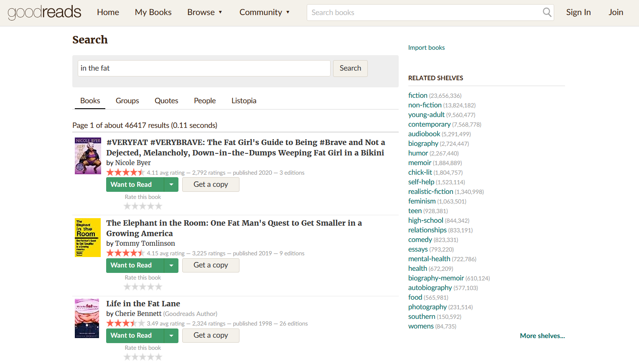Image resolution: width=639 pixels, height=364 pixels.
Task: Go to Home in the navigation bar
Action: point(108,12)
